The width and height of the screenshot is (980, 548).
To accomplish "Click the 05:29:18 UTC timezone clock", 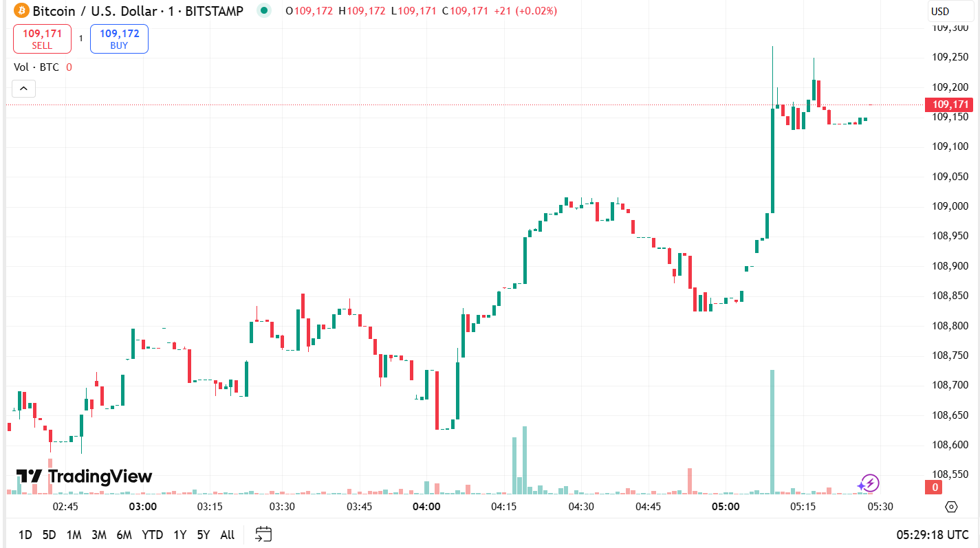I will (932, 535).
